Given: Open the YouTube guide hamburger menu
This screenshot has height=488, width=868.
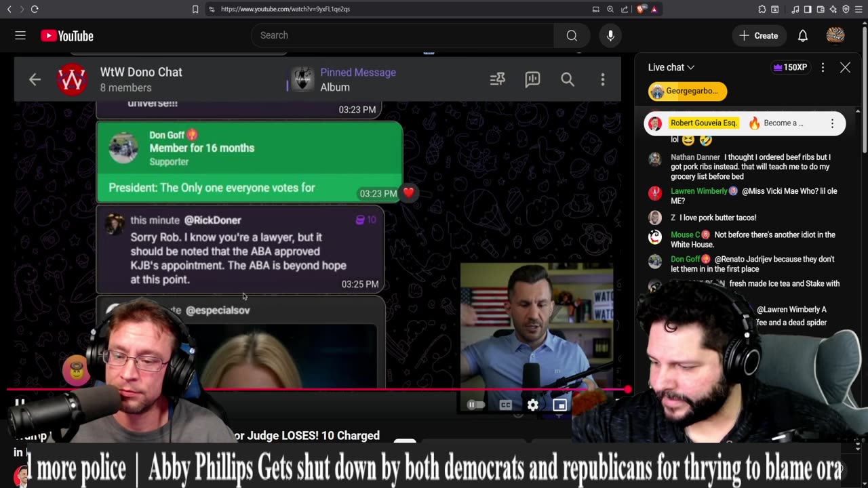Looking at the screenshot, I should (x=20, y=36).
